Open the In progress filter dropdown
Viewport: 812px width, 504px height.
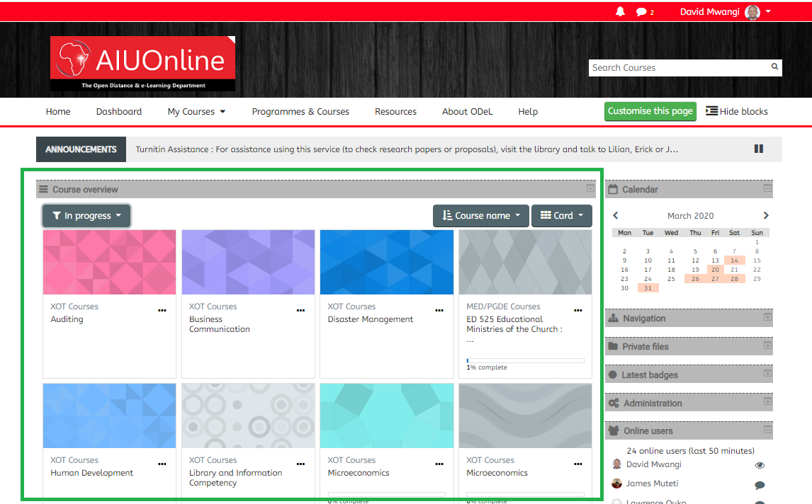[86, 216]
